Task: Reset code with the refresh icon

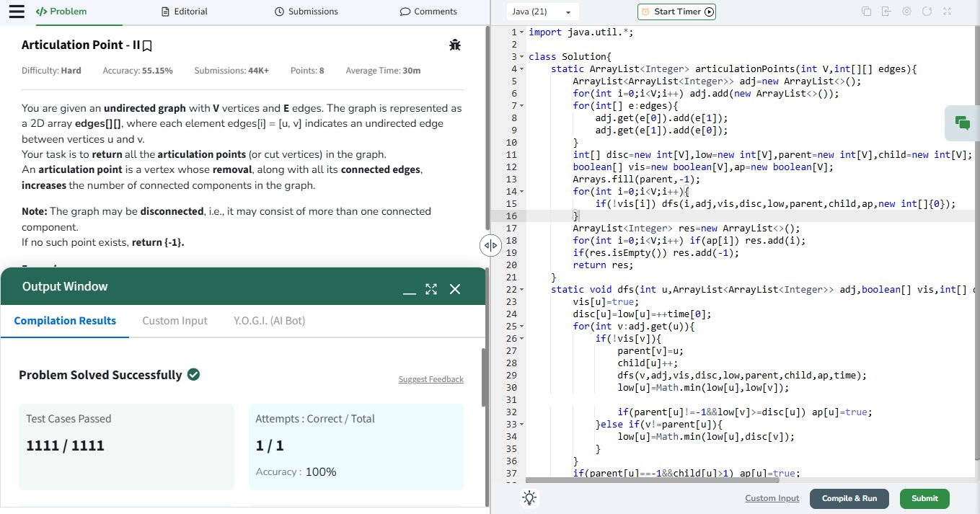Action: [x=927, y=12]
